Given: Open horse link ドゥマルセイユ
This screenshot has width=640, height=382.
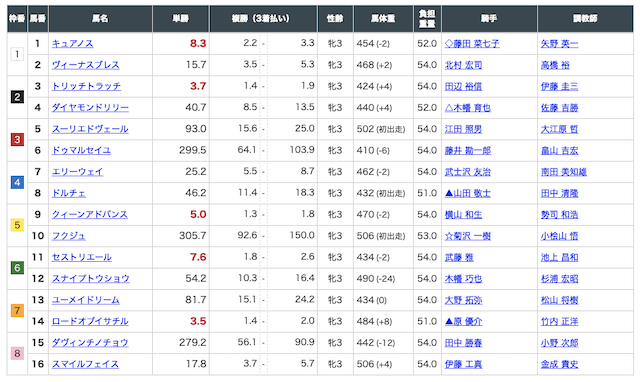Looking at the screenshot, I should pos(81,151).
